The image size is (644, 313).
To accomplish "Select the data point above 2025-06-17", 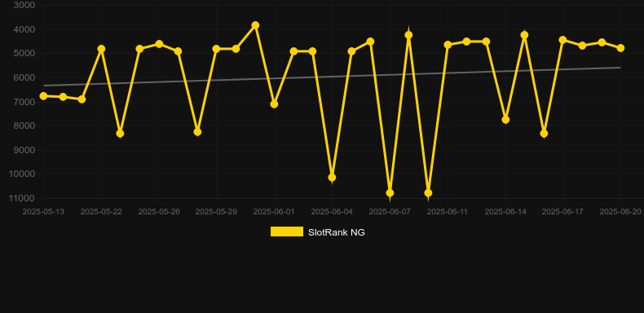I will [562, 40].
